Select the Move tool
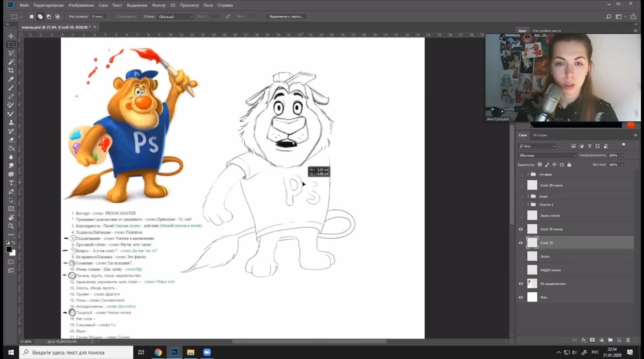The image size is (644, 359). click(11, 36)
